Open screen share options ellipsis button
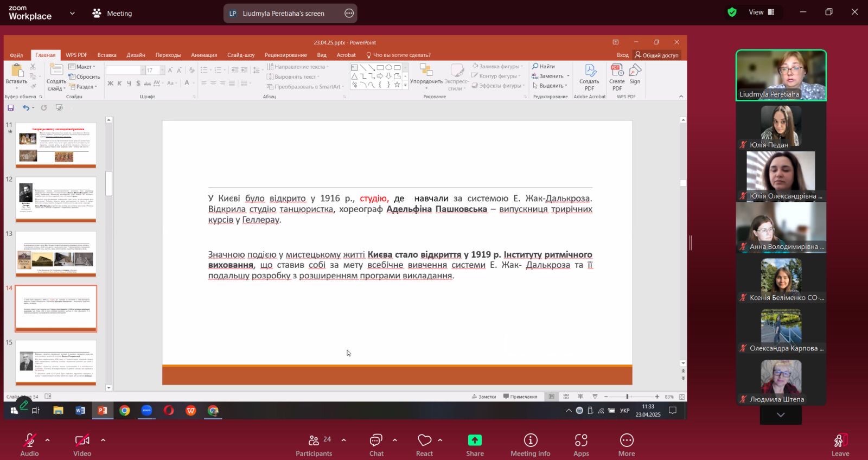The width and height of the screenshot is (868, 460). click(x=349, y=14)
